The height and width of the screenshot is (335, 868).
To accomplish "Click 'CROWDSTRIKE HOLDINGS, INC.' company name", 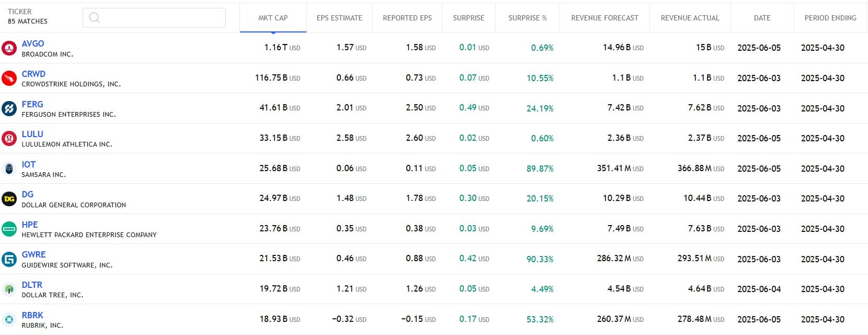I will coord(71,84).
